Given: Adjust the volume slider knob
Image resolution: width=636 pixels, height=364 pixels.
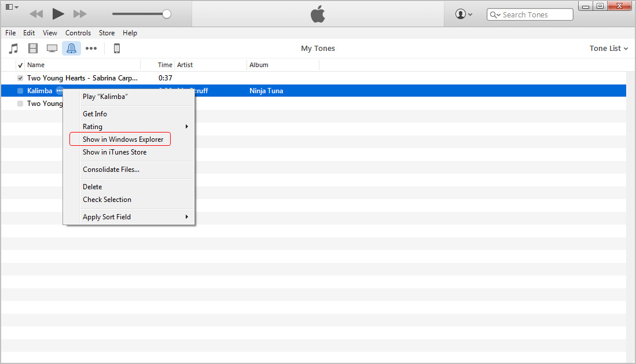Looking at the screenshot, I should point(166,14).
